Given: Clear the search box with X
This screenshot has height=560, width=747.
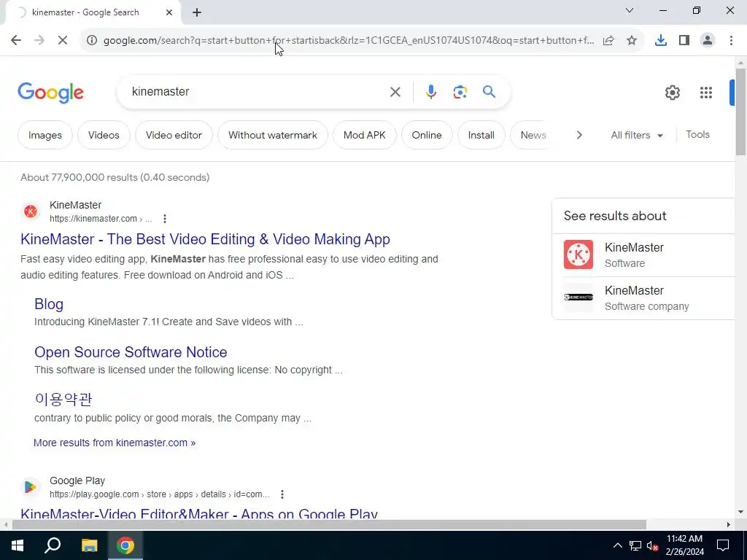Looking at the screenshot, I should click(395, 92).
